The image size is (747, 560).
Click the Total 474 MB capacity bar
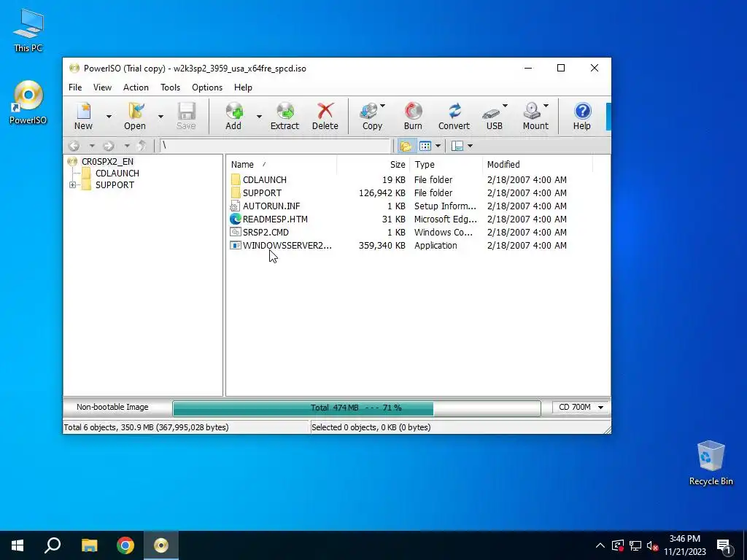pos(357,408)
